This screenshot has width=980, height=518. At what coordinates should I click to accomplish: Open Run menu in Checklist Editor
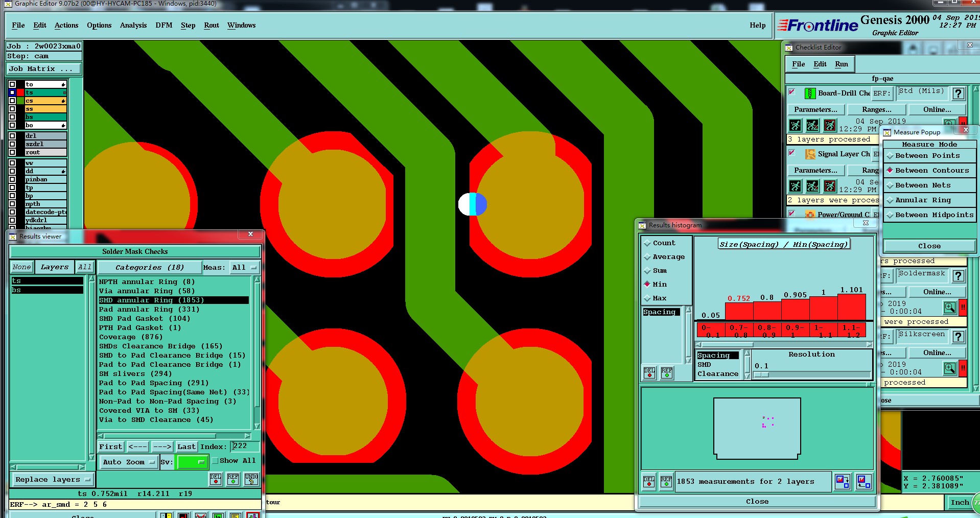[x=842, y=64]
